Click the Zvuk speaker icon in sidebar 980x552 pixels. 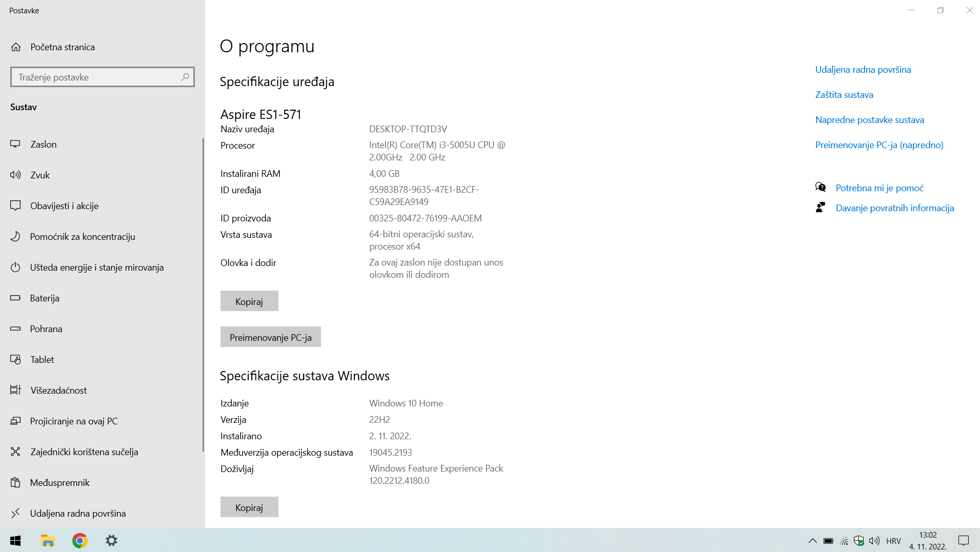pyautogui.click(x=15, y=175)
